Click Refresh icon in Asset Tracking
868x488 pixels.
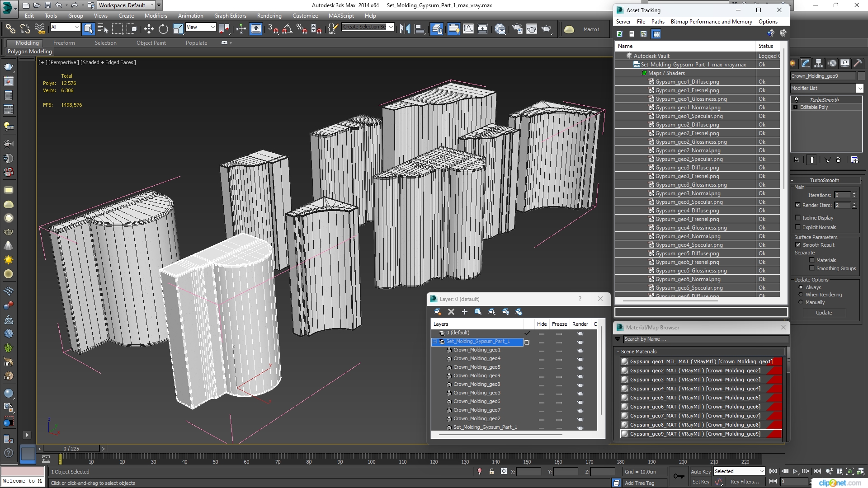point(619,34)
